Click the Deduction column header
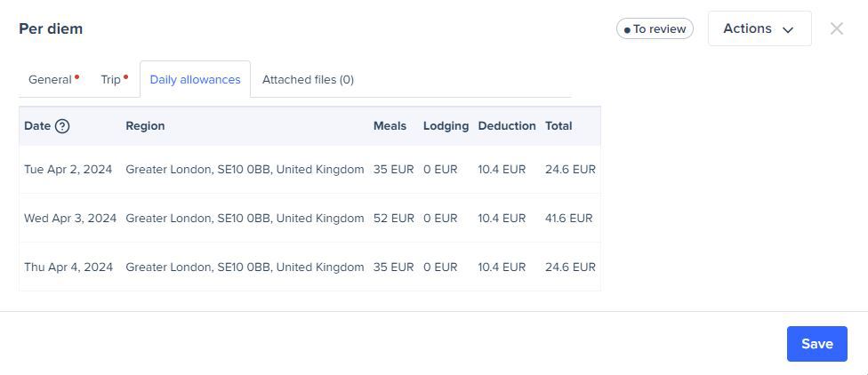Viewport: 868px width, 375px height. point(507,126)
